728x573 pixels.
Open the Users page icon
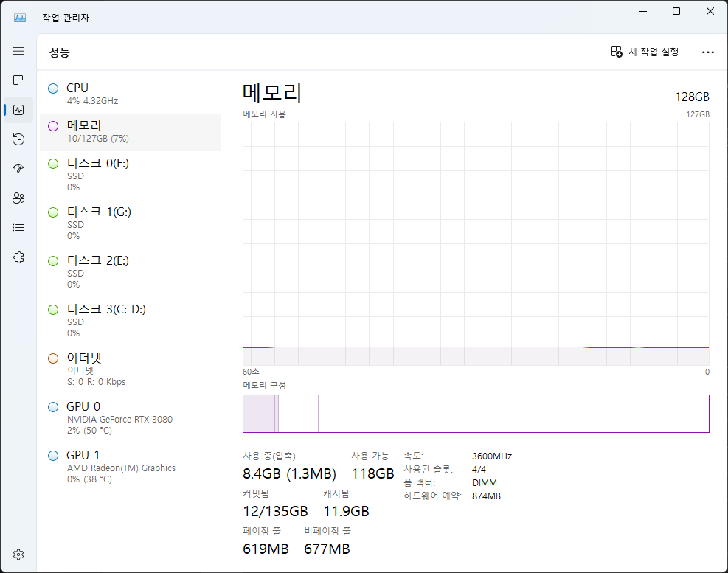(18, 198)
